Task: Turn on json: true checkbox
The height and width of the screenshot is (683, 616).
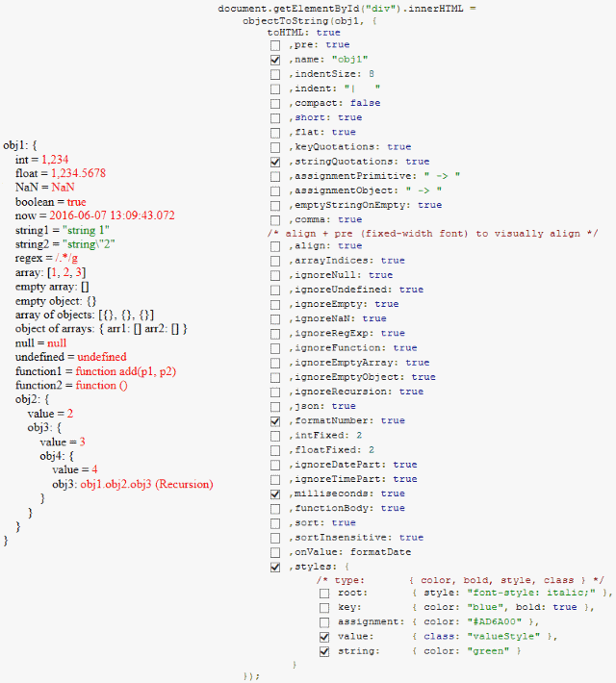Action: [275, 407]
